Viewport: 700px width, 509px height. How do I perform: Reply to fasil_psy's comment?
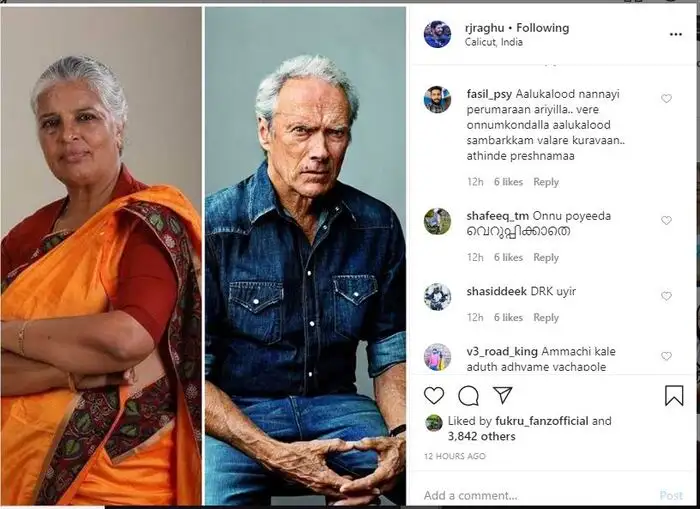[546, 182]
